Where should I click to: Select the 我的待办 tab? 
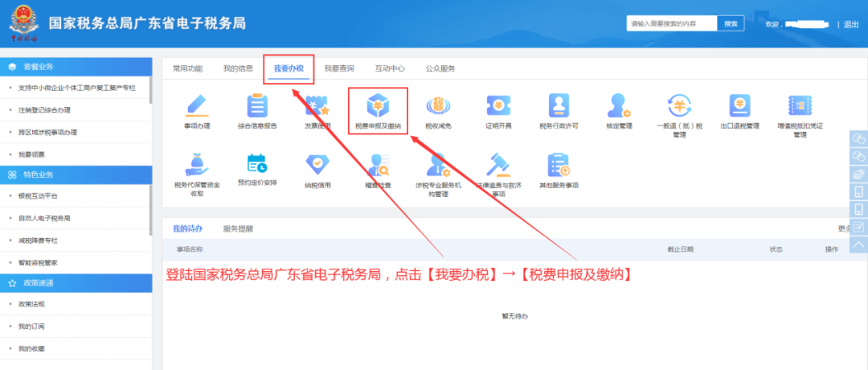187,228
